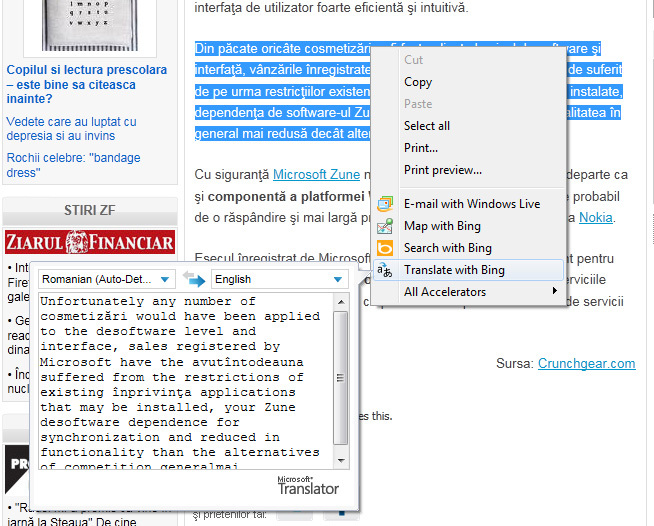Viewport: 654px width, 526px height.
Task: Click the bold text 'componentă a platformei'
Action: coord(286,196)
